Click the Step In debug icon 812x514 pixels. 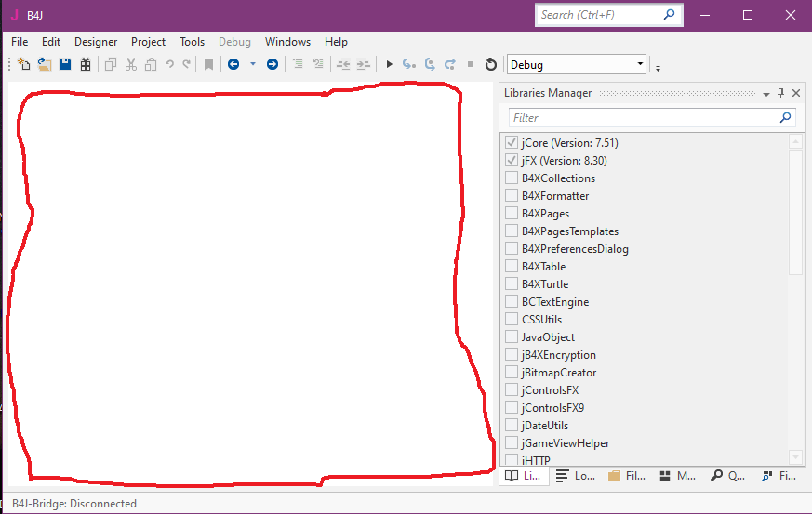coord(409,64)
